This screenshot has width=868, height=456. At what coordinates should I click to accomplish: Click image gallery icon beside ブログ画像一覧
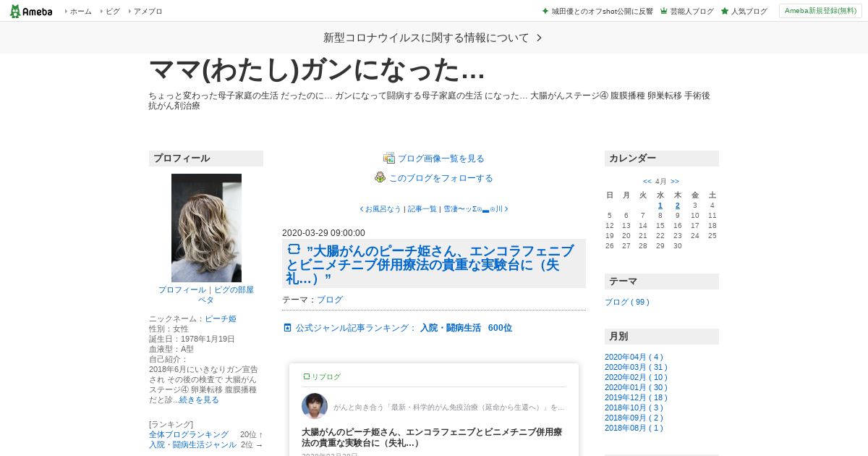point(389,158)
